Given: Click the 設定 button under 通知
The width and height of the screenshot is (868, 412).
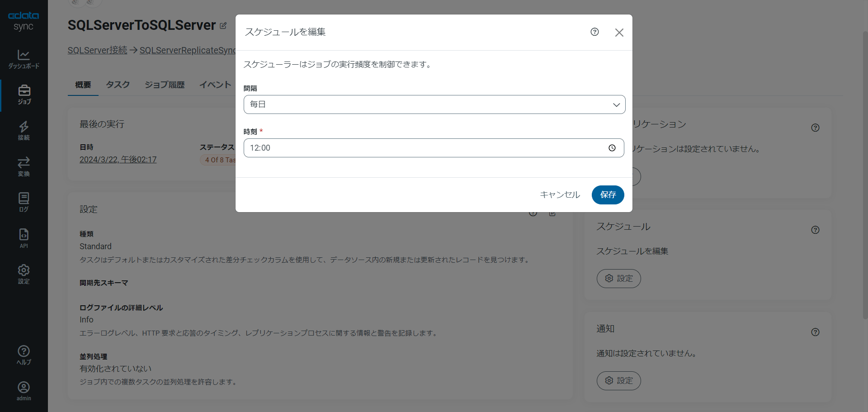Looking at the screenshot, I should [x=618, y=381].
